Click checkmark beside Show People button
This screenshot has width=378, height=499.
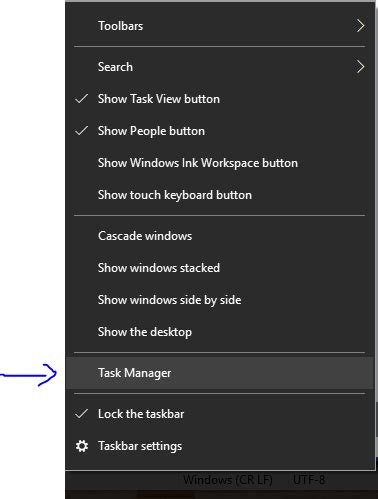(x=82, y=131)
